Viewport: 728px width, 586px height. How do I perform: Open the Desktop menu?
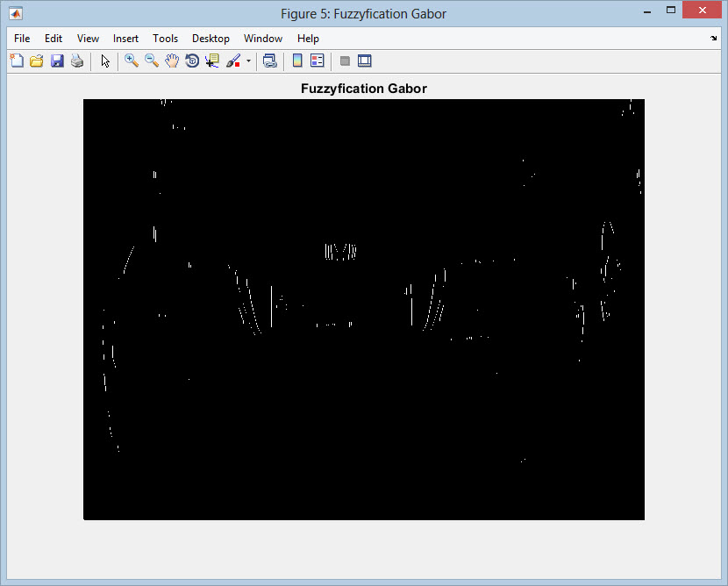[211, 39]
